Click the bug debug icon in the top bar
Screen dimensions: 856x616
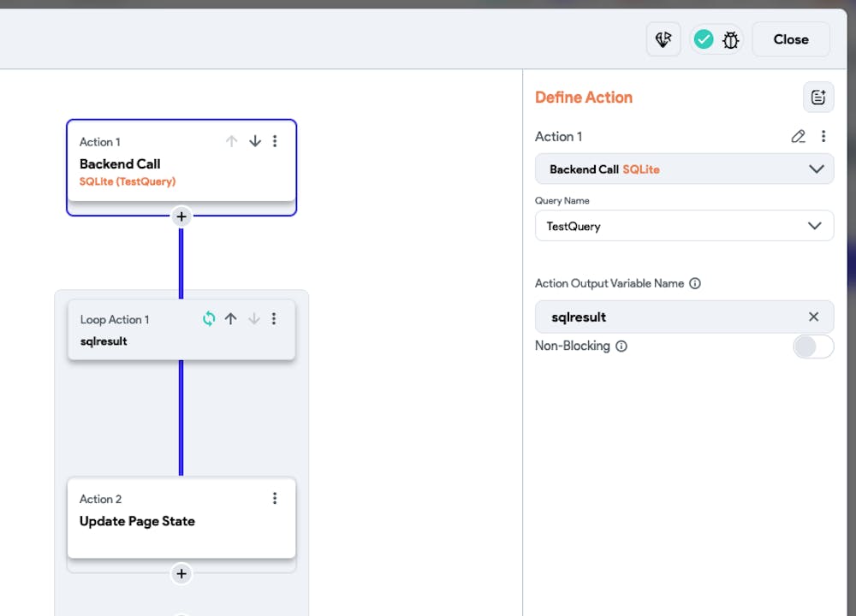click(730, 39)
